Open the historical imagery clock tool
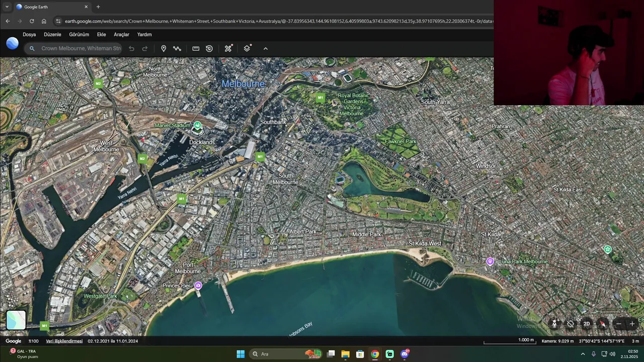The image size is (644, 362). [209, 48]
